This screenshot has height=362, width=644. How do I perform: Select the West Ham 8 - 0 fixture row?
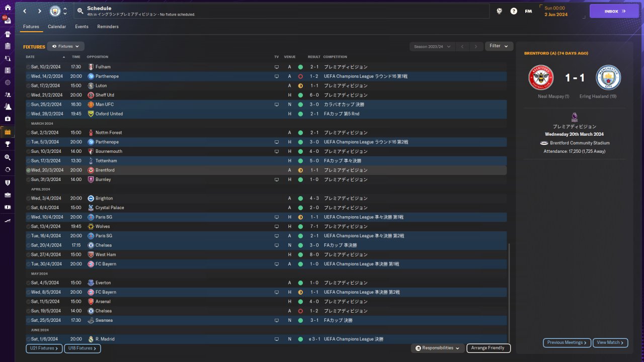tap(266, 255)
